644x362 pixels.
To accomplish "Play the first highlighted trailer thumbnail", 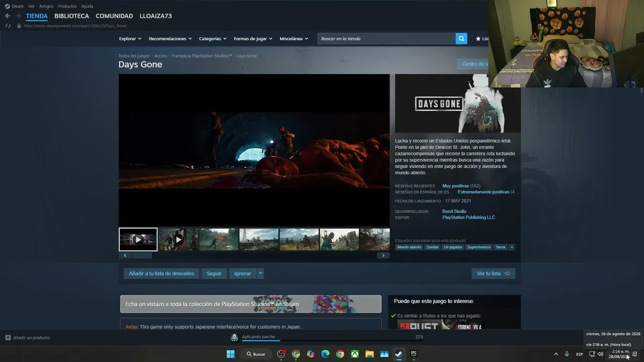I will (138, 239).
